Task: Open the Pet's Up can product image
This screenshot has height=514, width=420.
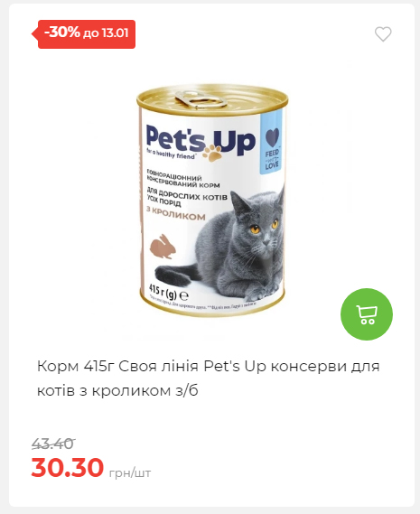Action: 212,200
